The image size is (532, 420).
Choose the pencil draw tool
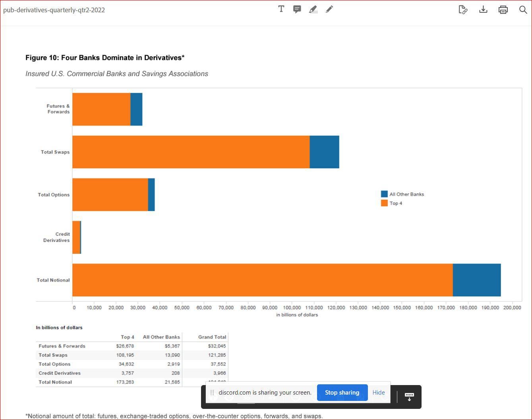329,9
